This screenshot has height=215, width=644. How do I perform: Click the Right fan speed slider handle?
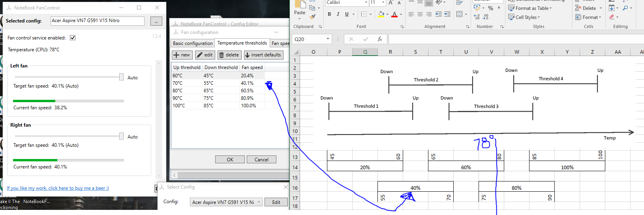pyautogui.click(x=121, y=136)
